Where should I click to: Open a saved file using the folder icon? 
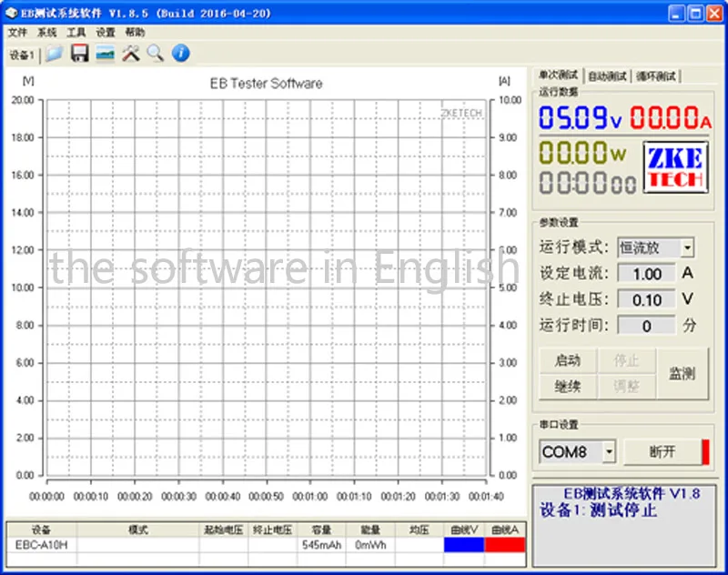(x=54, y=54)
